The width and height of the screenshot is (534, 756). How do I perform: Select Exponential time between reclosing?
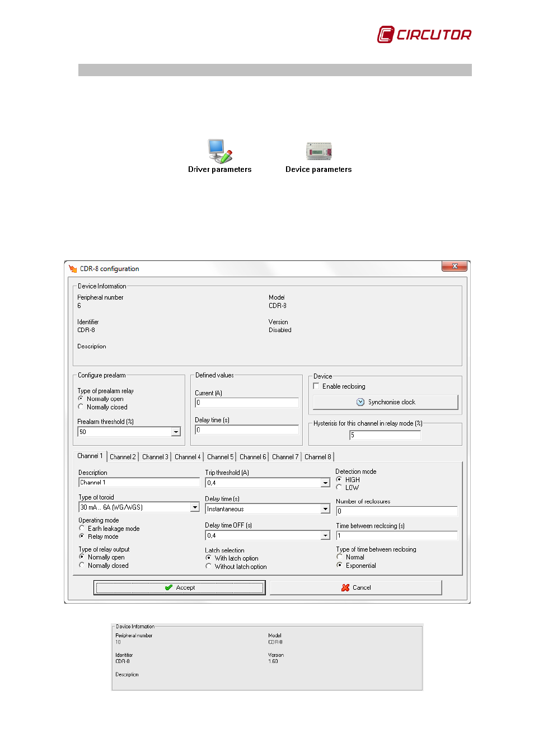point(340,566)
